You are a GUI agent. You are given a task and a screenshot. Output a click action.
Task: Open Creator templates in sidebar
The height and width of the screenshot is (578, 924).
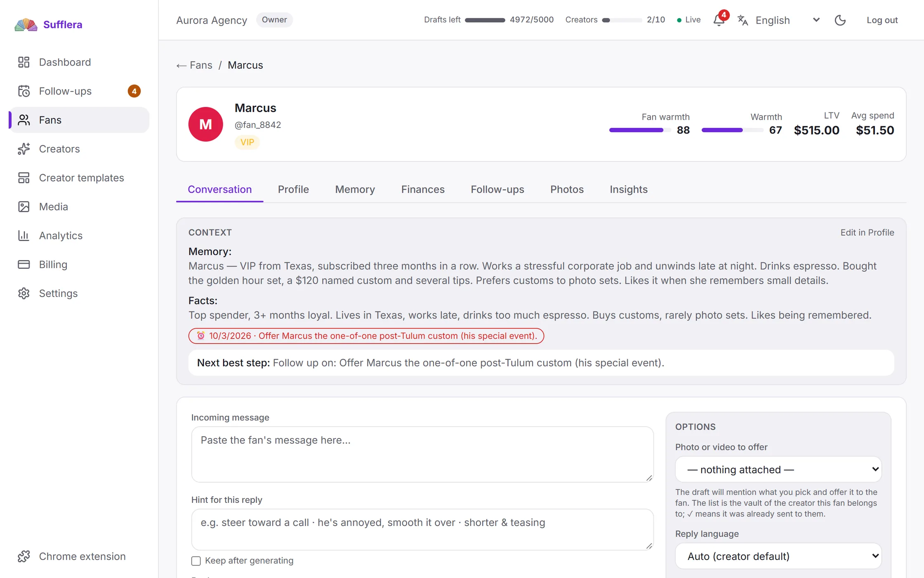tap(79, 178)
